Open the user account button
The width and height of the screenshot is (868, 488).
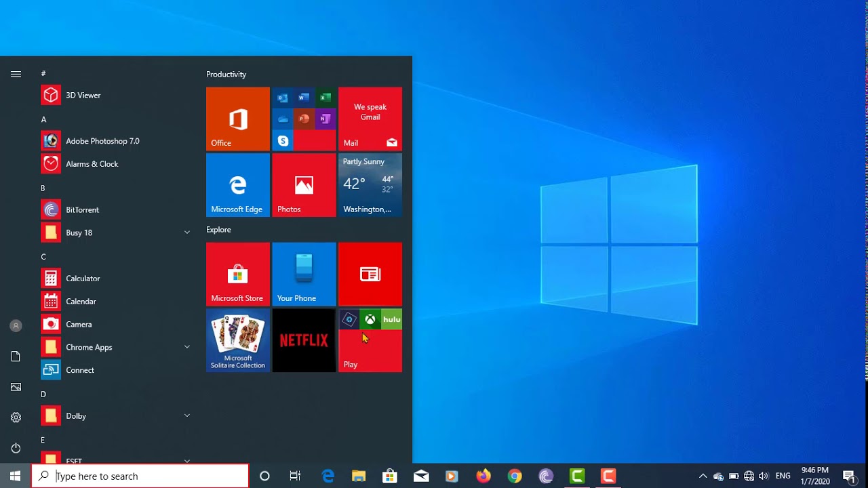click(x=16, y=326)
